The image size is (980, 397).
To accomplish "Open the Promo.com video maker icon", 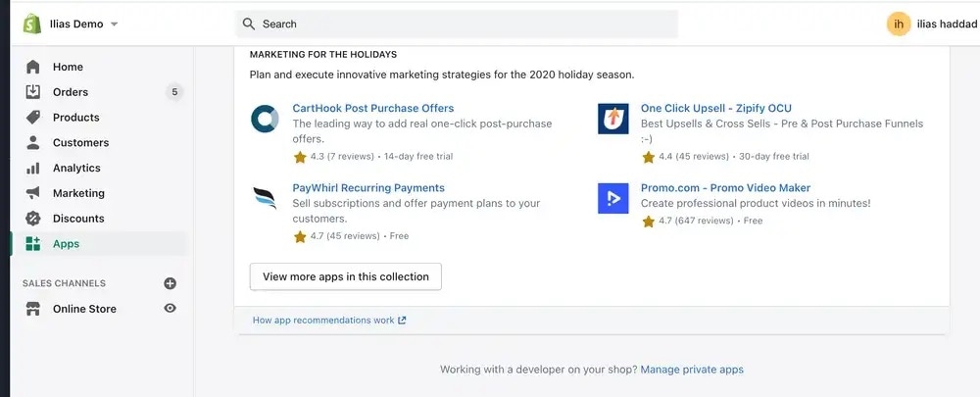I will [612, 198].
